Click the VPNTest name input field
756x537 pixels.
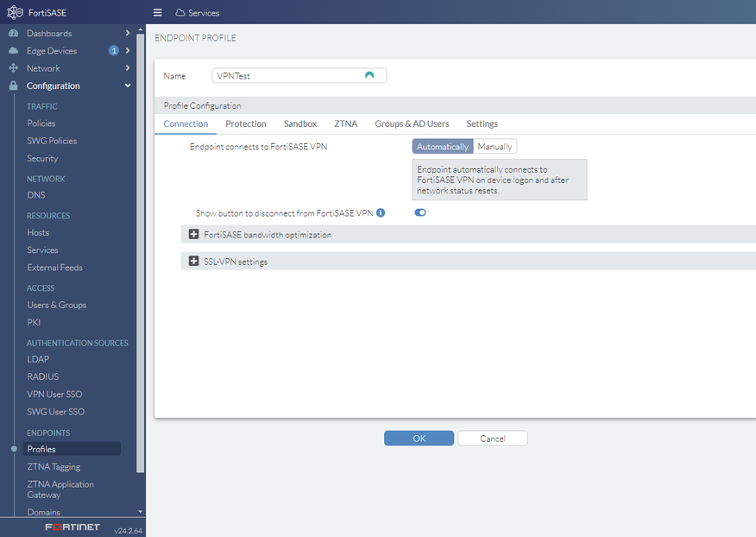[285, 75]
